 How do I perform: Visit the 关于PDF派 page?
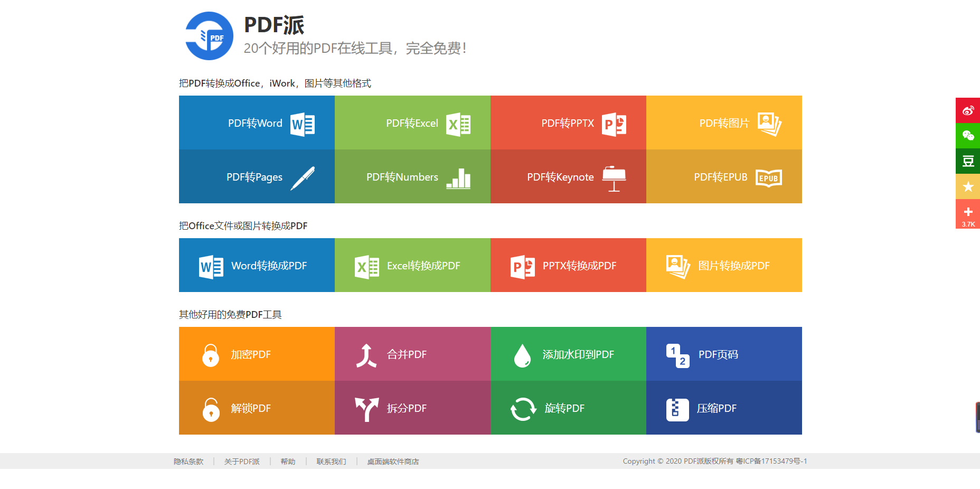click(x=241, y=462)
